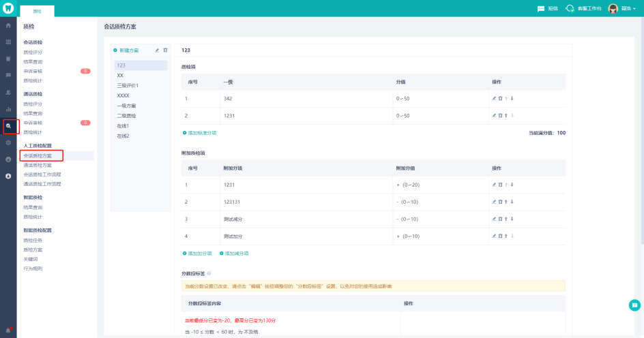This screenshot has height=338, width=644.
Task: Open the magnifier quality-check icon in left navigation
Action: 8,126
